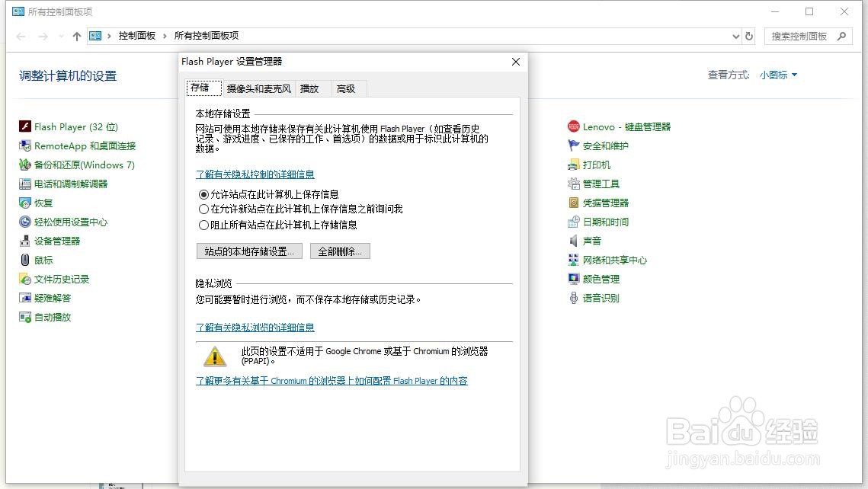Open 备份和还原(Windows 7) icon
Image resolution: width=868 pixels, height=489 pixels.
[25, 165]
